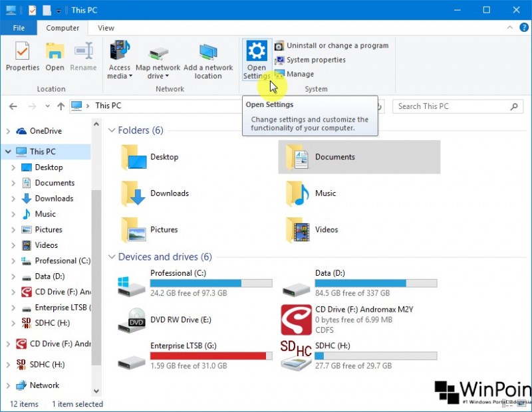Viewport: 532px width, 412px height.
Task: Collapse the Devices and drives (6) group
Action: [x=111, y=257]
